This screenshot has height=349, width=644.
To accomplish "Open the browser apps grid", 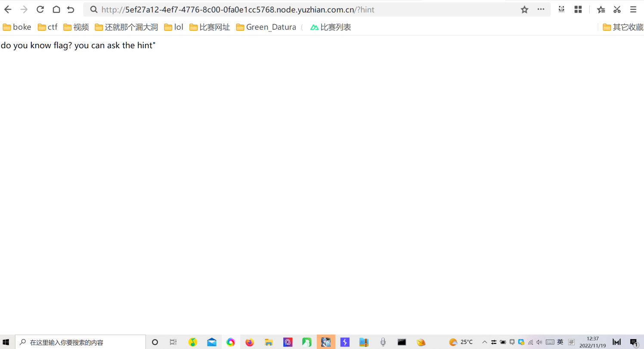I will [x=578, y=9].
